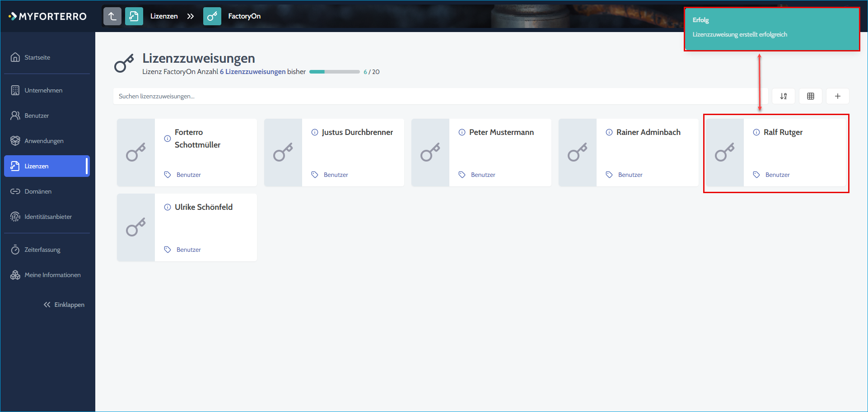Collapse the sidebar with Einklappen
868x412 pixels.
tap(64, 305)
